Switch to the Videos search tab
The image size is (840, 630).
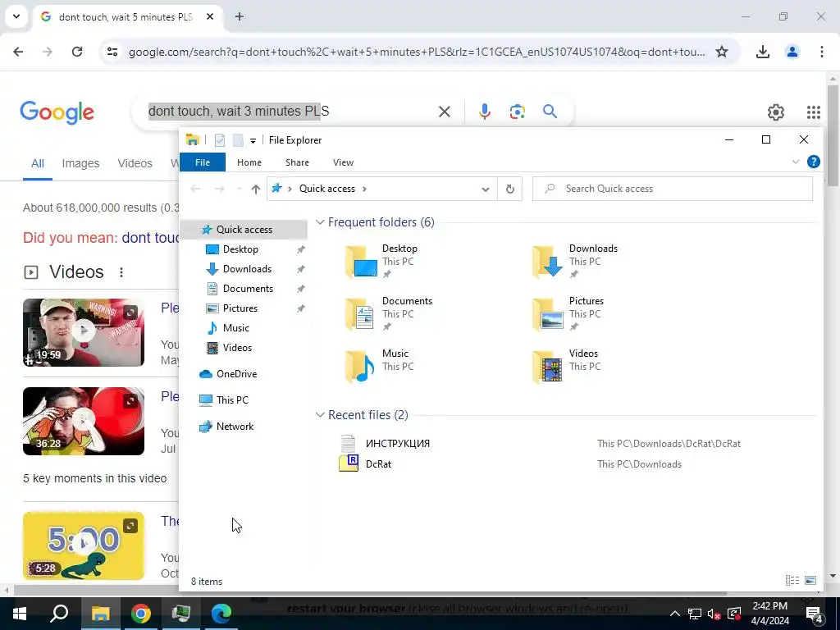(x=135, y=163)
